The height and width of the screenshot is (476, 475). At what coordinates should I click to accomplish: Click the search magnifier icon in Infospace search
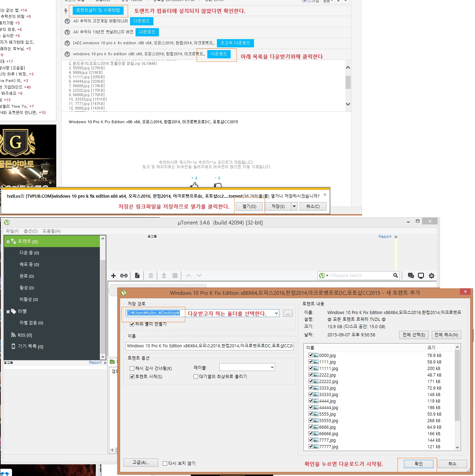coord(395,275)
